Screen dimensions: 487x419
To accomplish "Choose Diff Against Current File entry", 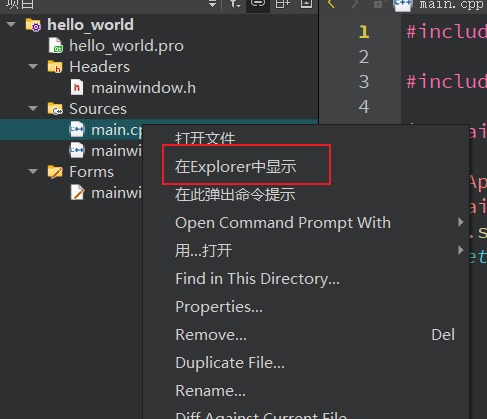I will click(261, 415).
